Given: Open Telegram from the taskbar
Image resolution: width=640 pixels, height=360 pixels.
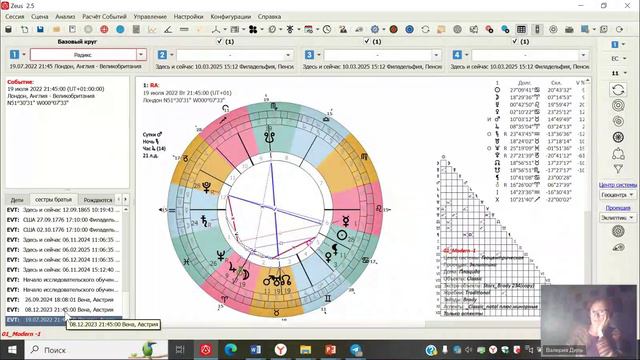Looking at the screenshot, I should tap(355, 350).
